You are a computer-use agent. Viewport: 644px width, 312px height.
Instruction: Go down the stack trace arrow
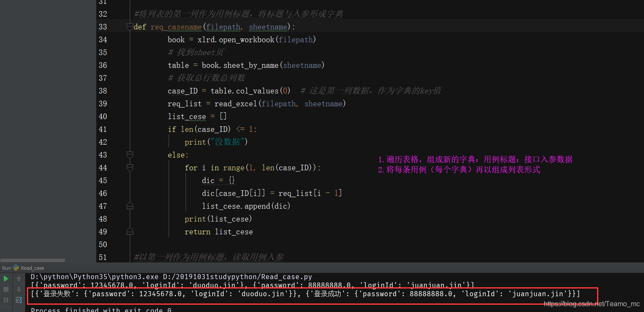point(19,289)
